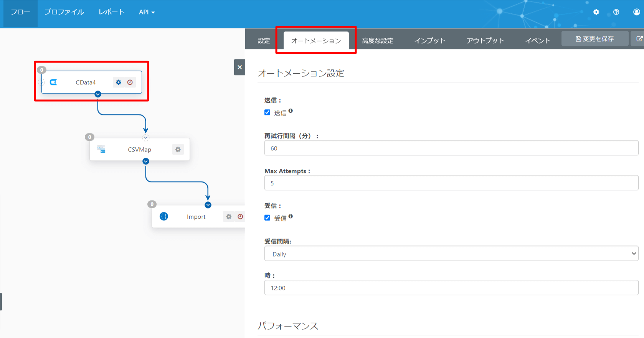644x338 pixels.
Task: Open the 受信間隔 Daily dropdown
Action: tap(451, 254)
